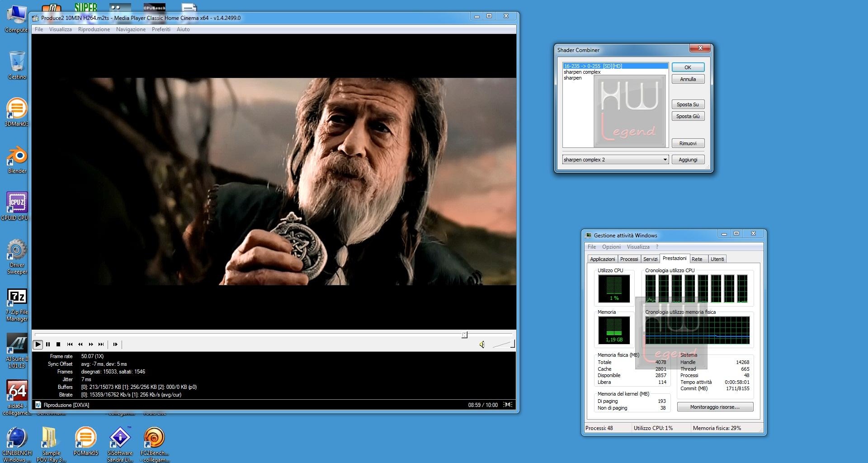Open the Blender desktop icon
The height and width of the screenshot is (463, 868).
[x=17, y=159]
